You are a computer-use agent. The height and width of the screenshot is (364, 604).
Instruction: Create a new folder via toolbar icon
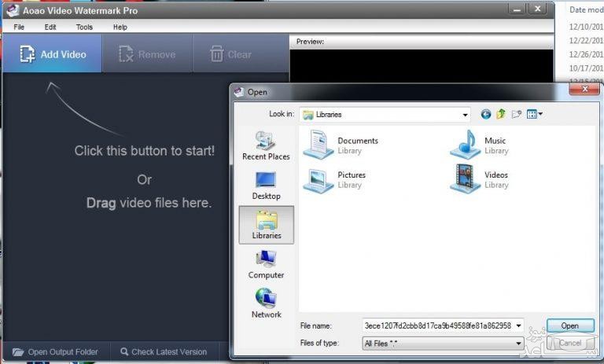click(x=517, y=114)
